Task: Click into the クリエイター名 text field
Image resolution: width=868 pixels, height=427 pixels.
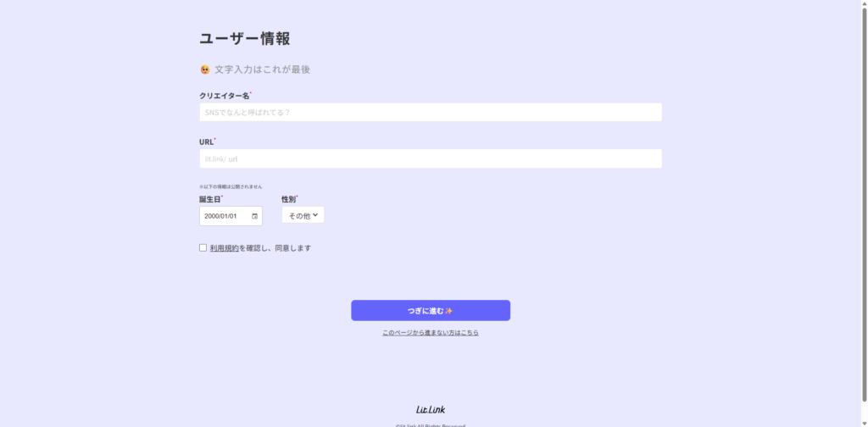Action: point(431,112)
